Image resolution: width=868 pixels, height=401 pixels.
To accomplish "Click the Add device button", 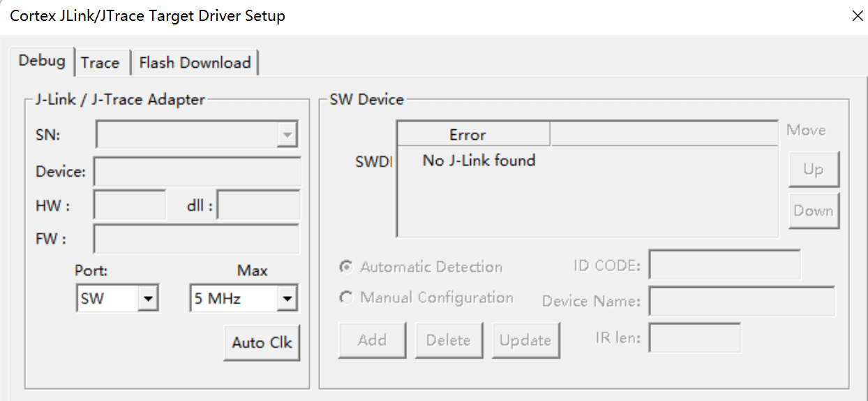I will click(372, 340).
